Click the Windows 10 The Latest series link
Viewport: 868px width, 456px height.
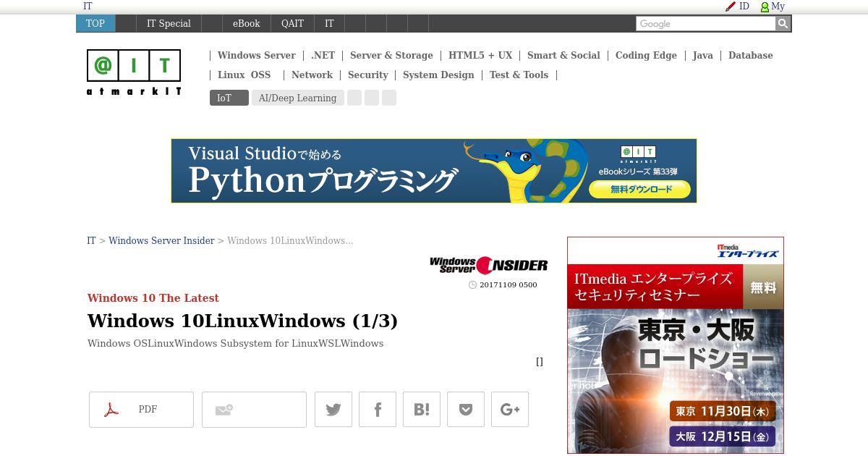[153, 297]
